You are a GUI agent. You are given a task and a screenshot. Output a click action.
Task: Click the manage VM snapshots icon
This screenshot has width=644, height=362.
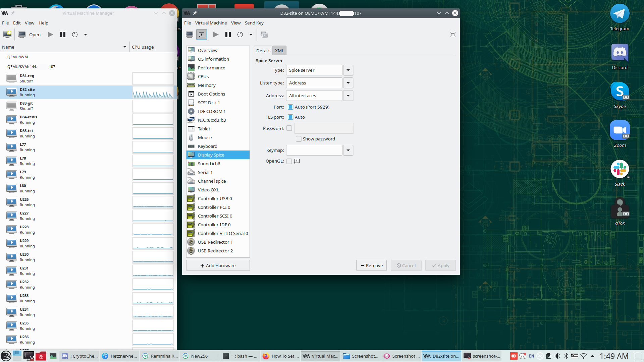click(264, 35)
